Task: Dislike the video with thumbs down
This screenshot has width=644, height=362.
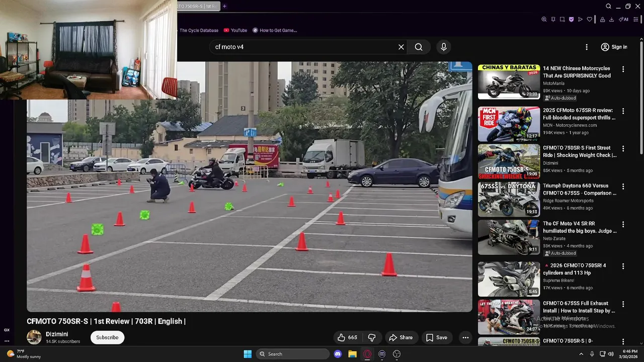Action: click(372, 337)
